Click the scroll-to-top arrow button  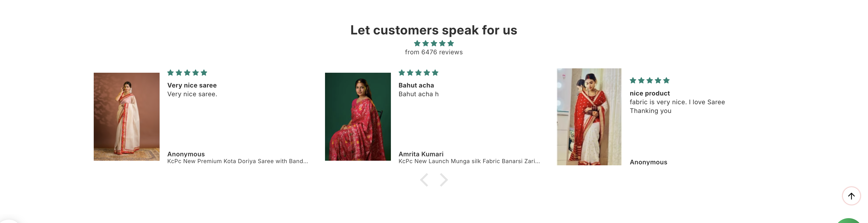tap(851, 196)
